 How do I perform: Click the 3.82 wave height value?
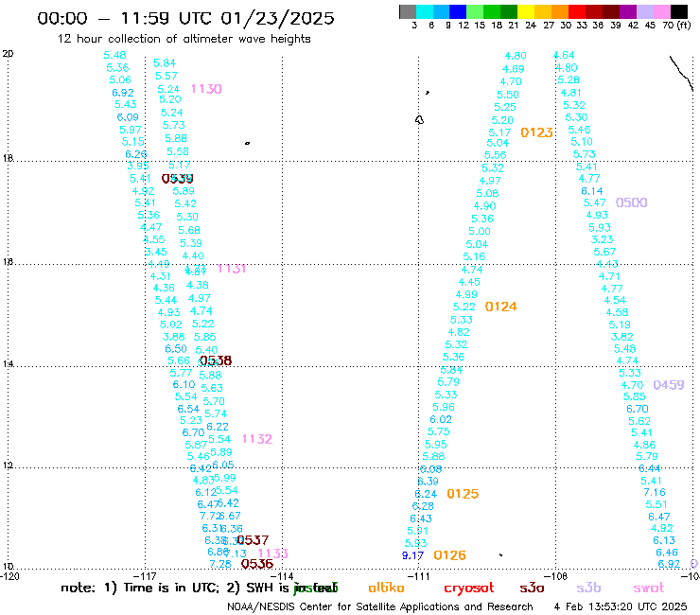621,337
